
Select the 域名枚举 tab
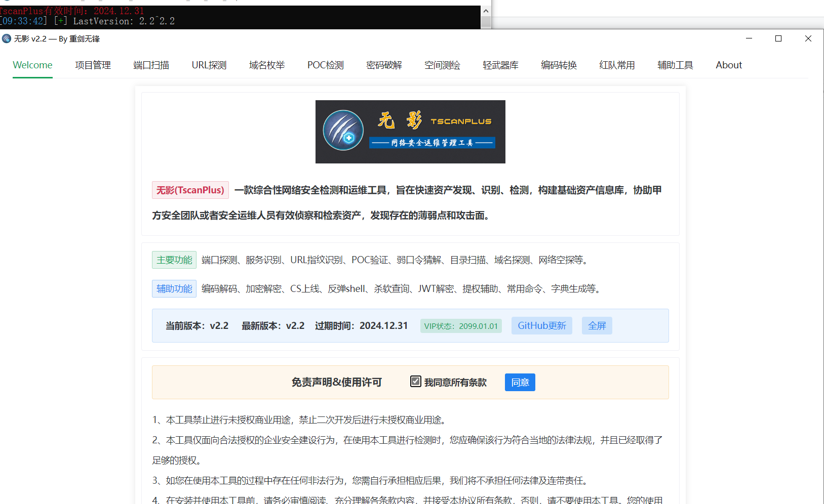pos(267,65)
